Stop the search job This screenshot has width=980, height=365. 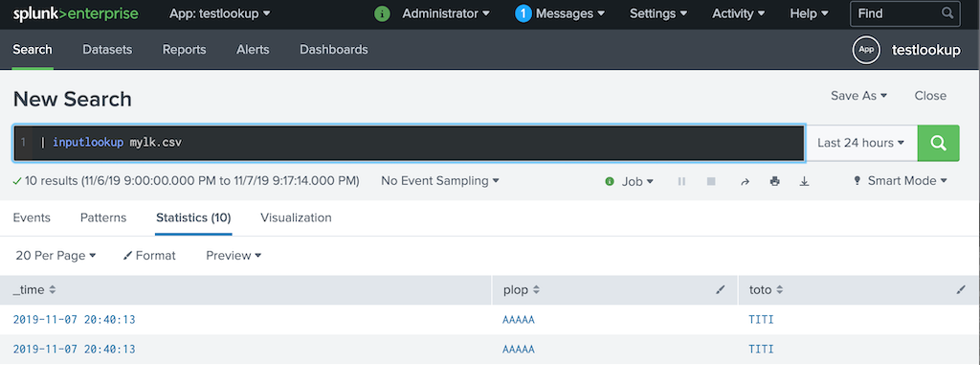coord(711,181)
